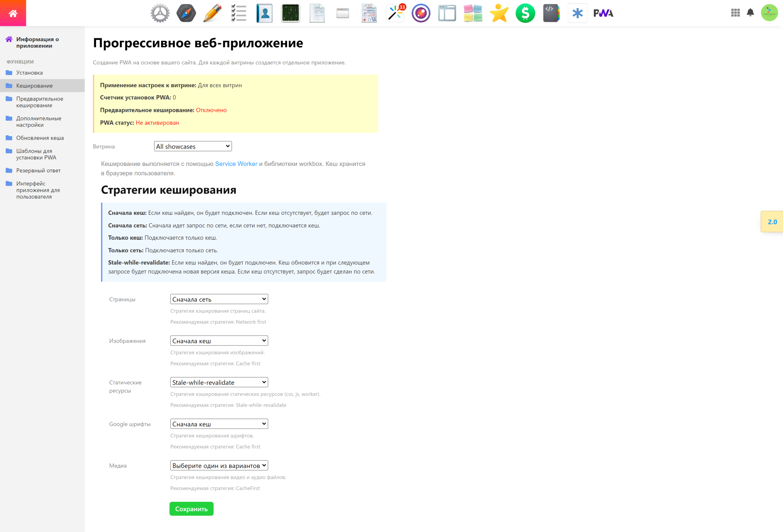This screenshot has height=532, width=783.
Task: Click the green user avatar
Action: click(769, 13)
